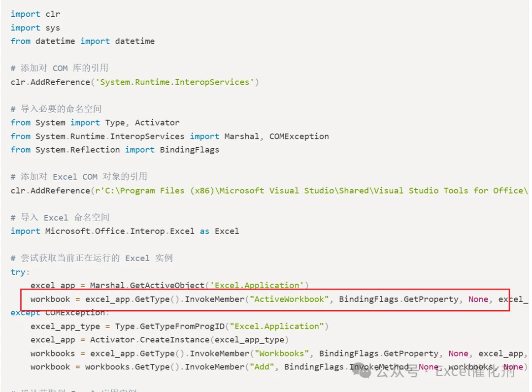Click the comment "添加对 COM 库的引用"
Screen dimensions: 532x392
pos(60,68)
